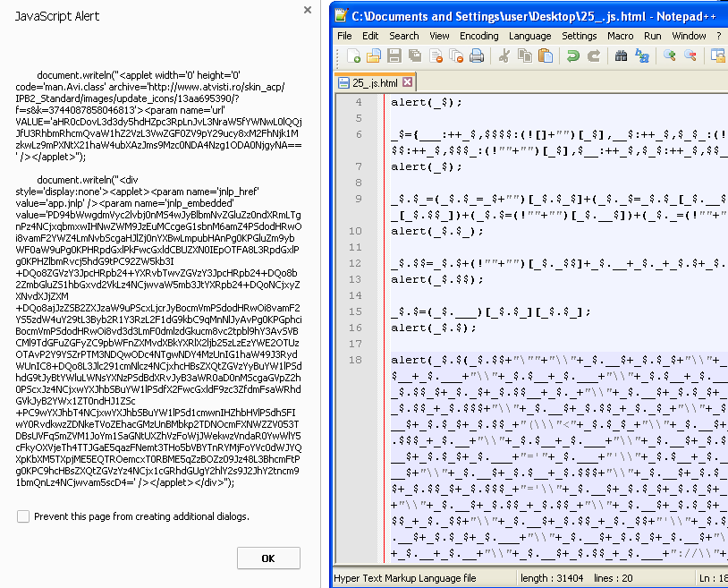This screenshot has height=588, width=728.
Task: Open the Macro menu
Action: click(621, 36)
